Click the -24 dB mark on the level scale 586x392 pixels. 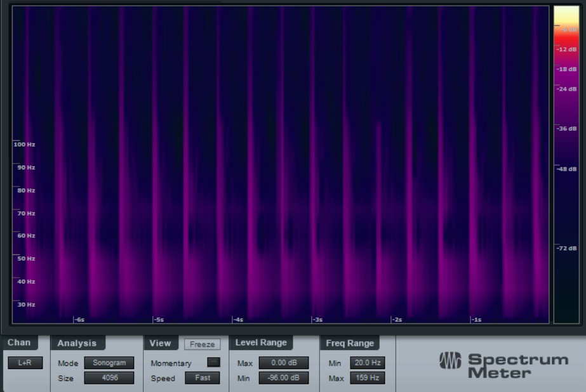566,89
